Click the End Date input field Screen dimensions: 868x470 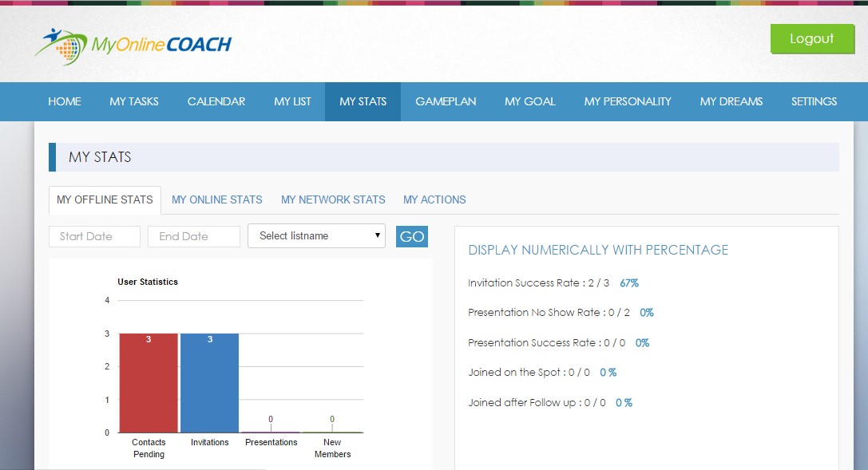click(194, 236)
